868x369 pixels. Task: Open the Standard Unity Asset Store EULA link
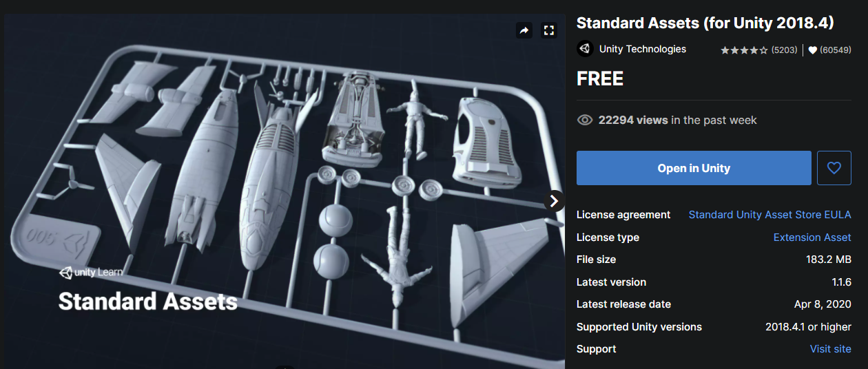[x=769, y=215]
